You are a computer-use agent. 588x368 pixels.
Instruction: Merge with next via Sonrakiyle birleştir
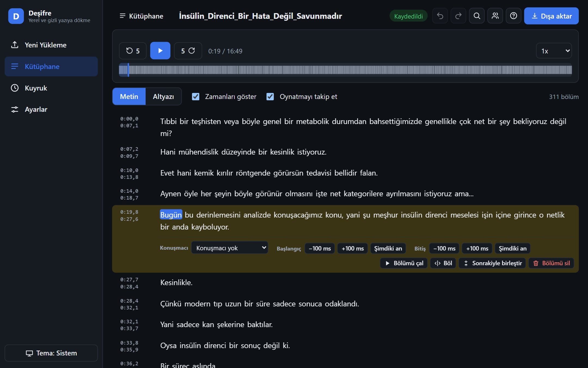click(x=492, y=263)
